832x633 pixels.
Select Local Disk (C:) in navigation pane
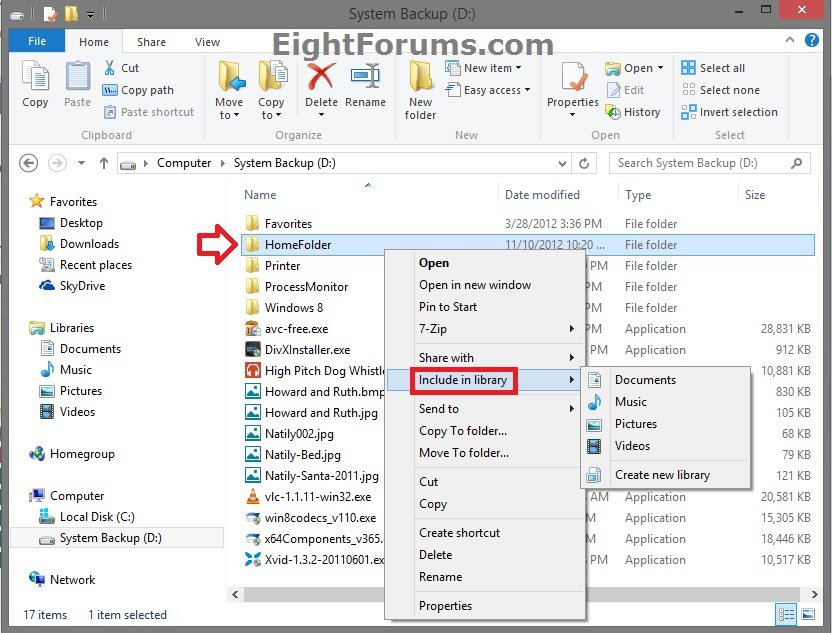point(97,517)
